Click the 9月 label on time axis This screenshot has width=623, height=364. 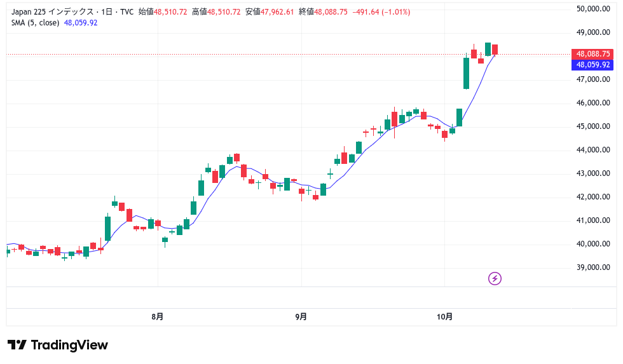pyautogui.click(x=301, y=316)
